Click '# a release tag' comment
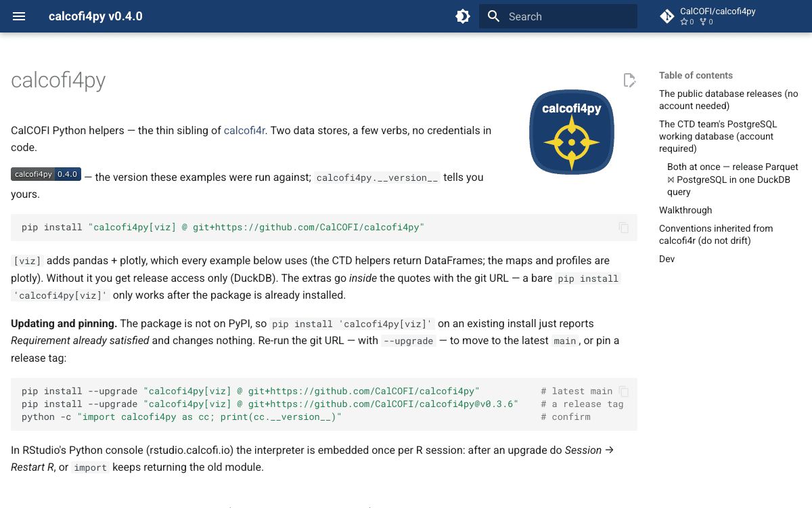The height and width of the screenshot is (508, 812). tap(582, 404)
